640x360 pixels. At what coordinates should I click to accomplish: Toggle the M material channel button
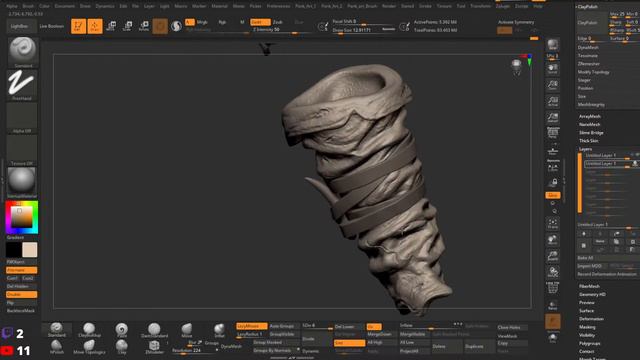(x=242, y=22)
